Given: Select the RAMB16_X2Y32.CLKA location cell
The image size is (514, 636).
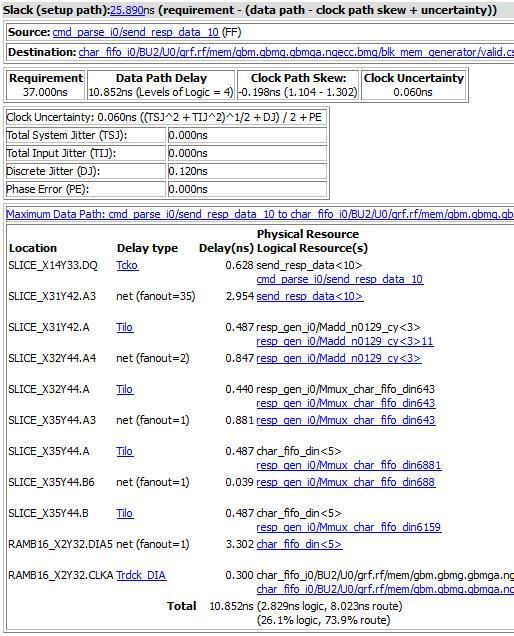Looking at the screenshot, I should pyautogui.click(x=61, y=576).
